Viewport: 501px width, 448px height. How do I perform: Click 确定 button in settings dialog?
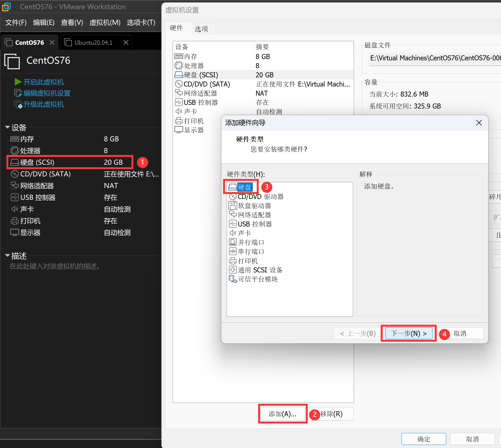coord(424,439)
